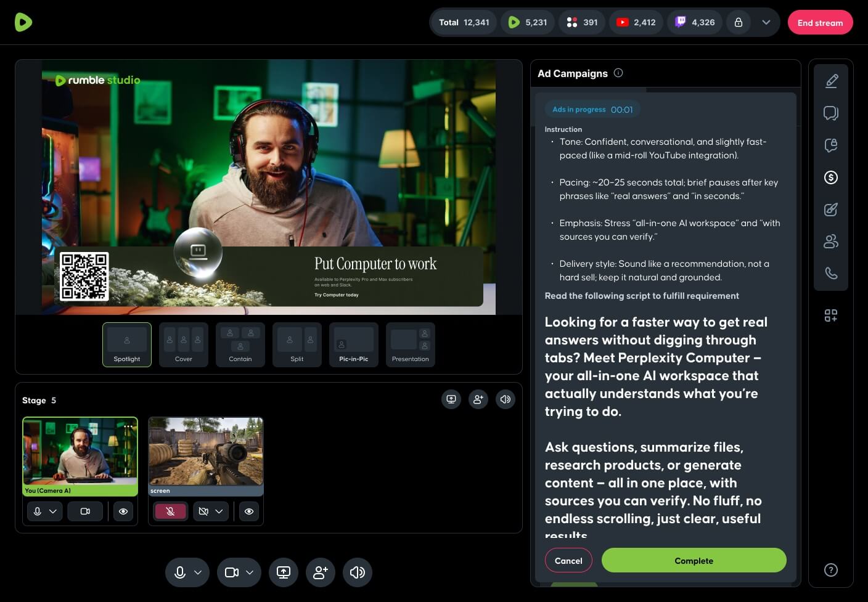Expand Camera A microphone dropdown arrow

click(53, 511)
